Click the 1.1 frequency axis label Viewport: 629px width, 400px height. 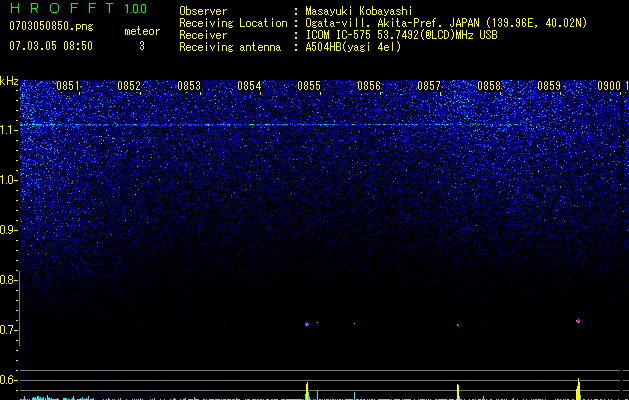pyautogui.click(x=9, y=130)
